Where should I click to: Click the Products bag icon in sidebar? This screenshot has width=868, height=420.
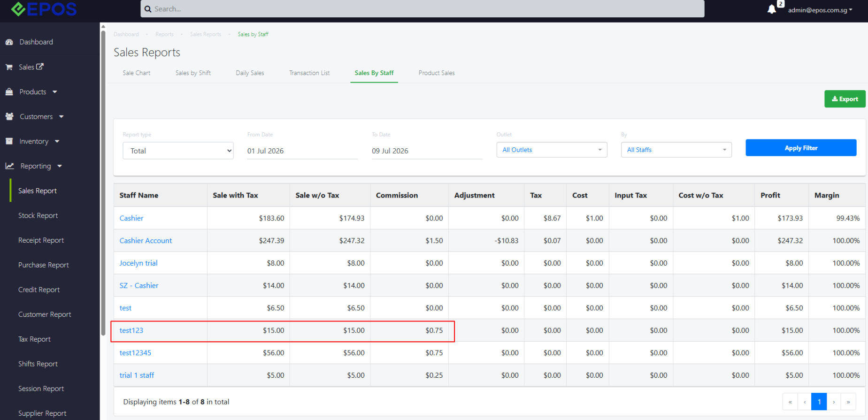tap(9, 92)
